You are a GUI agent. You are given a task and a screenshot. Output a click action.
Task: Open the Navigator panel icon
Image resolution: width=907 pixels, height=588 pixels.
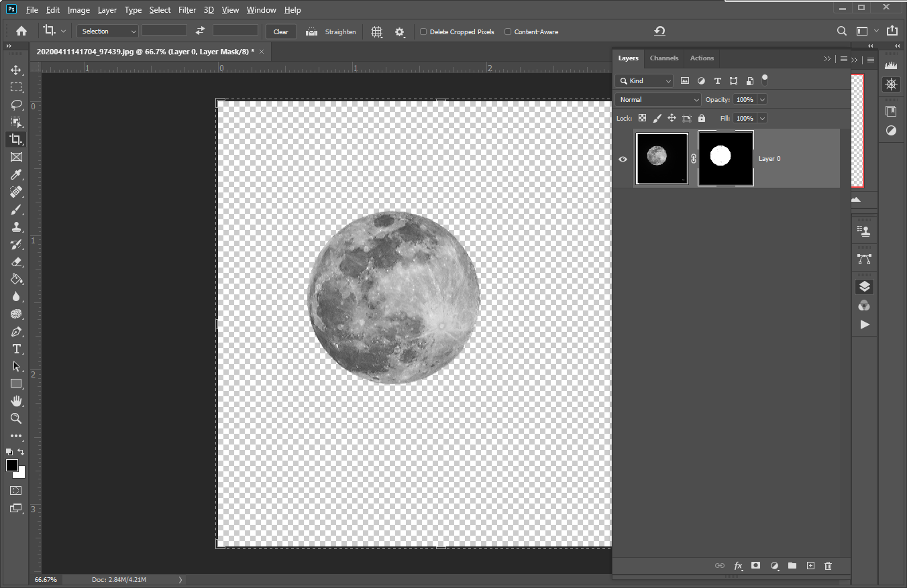click(891, 84)
